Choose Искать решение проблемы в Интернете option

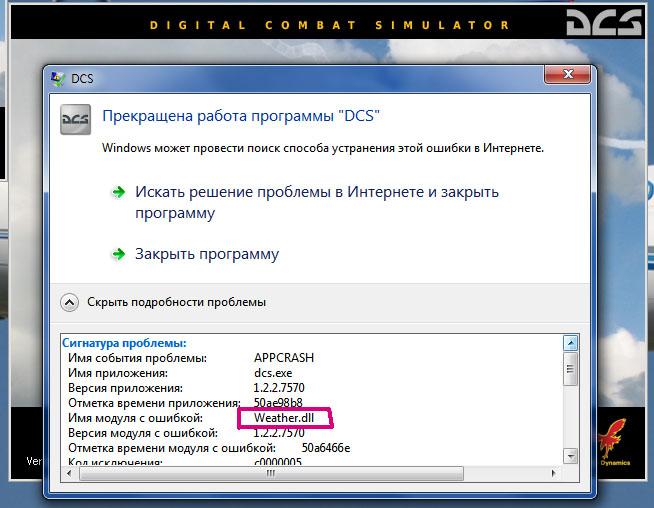[317, 202]
